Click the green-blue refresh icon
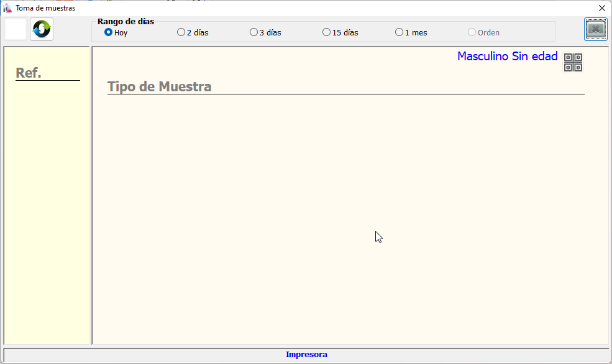Viewport: 612px width, 364px height. click(42, 29)
